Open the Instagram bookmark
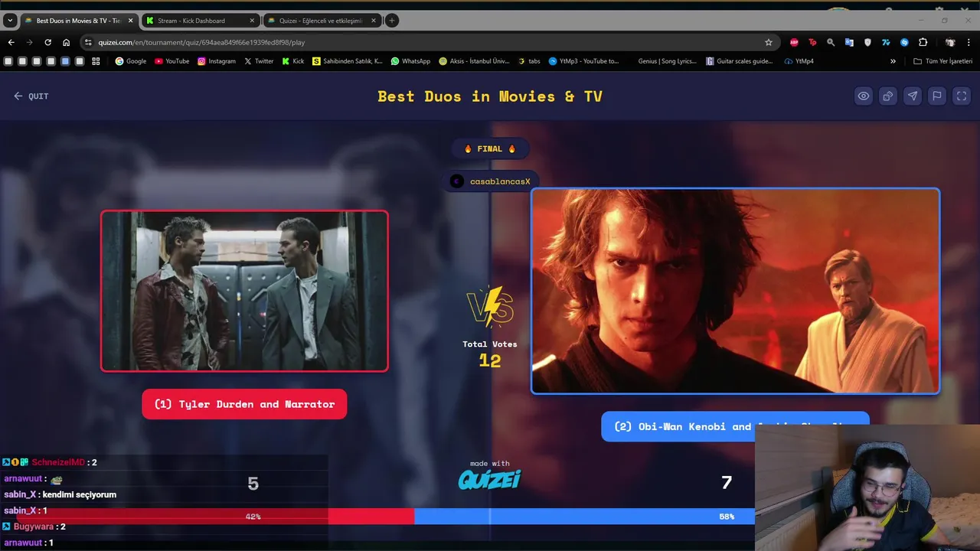 tap(217, 61)
